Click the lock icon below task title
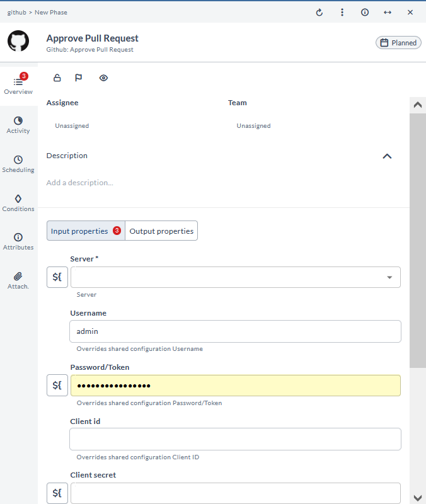The width and height of the screenshot is (426, 504). pos(57,78)
